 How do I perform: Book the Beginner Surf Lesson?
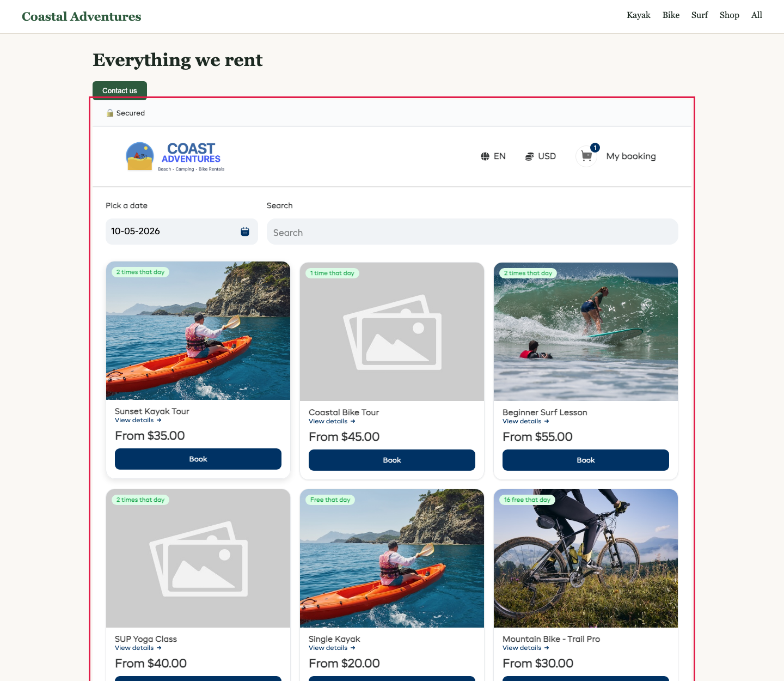[x=586, y=460]
